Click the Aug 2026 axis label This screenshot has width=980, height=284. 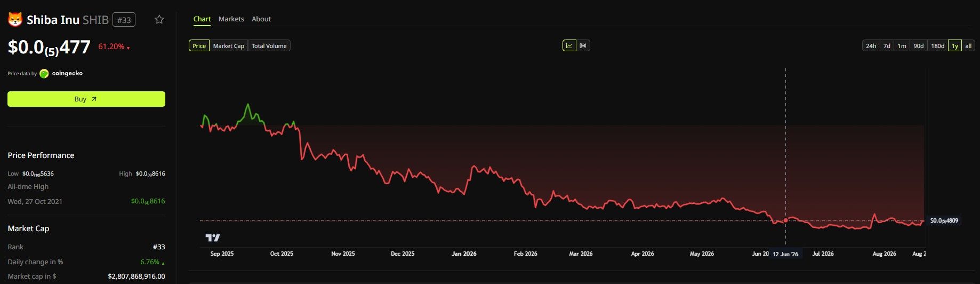click(x=884, y=254)
